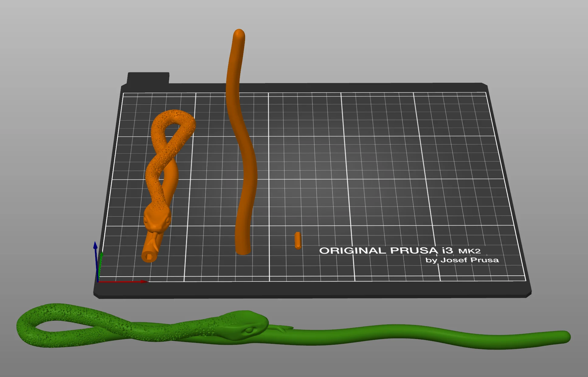
Task: Click the base of the tall orange tail
Action: (x=243, y=250)
